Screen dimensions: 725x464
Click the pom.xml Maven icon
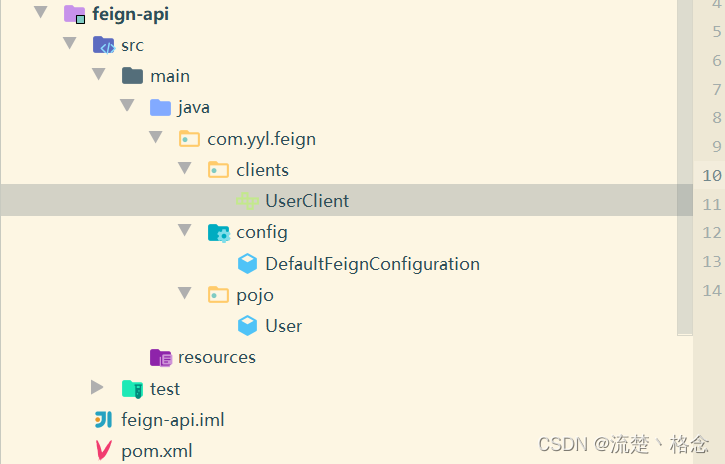[x=103, y=451]
